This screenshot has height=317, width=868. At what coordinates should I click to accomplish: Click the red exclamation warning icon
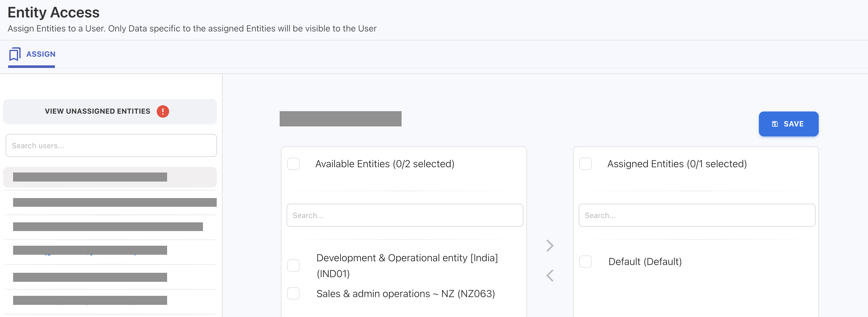point(163,111)
